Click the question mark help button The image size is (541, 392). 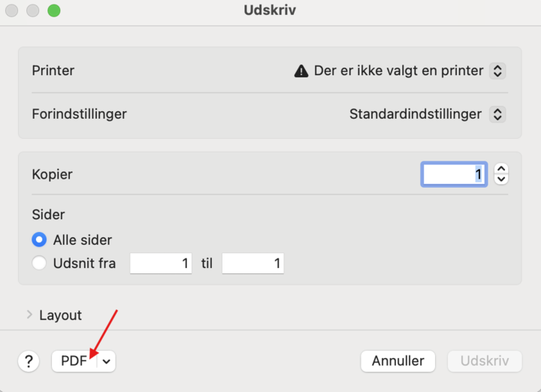[x=29, y=361]
